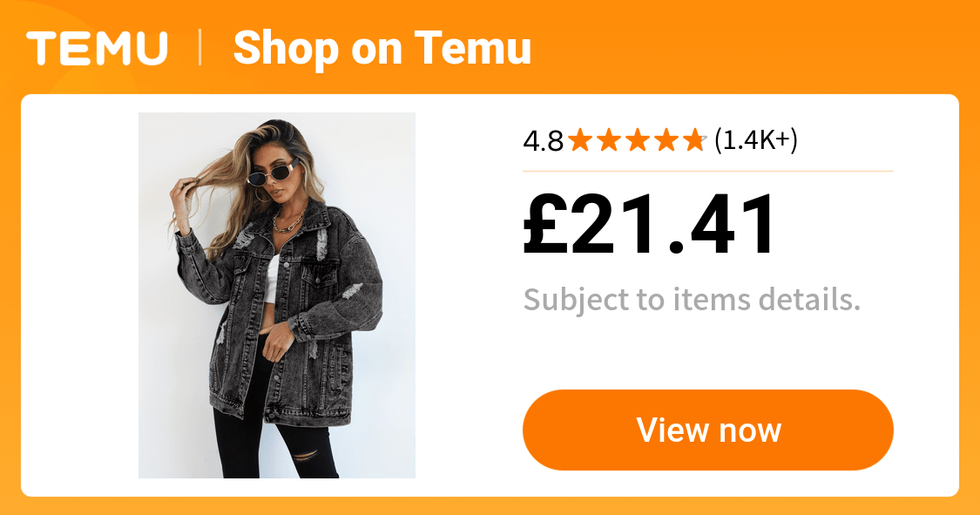
Task: Click the second orange rating star
Action: 609,140
